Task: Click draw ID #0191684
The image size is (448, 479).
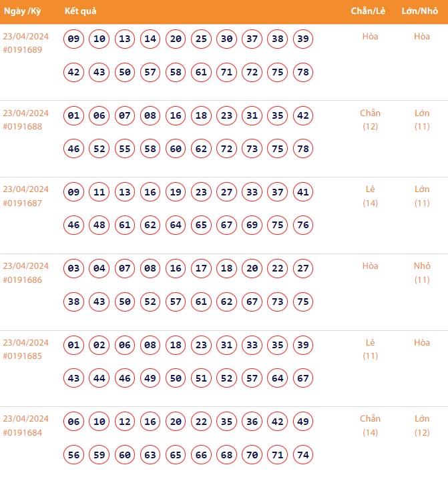Action: [23, 432]
